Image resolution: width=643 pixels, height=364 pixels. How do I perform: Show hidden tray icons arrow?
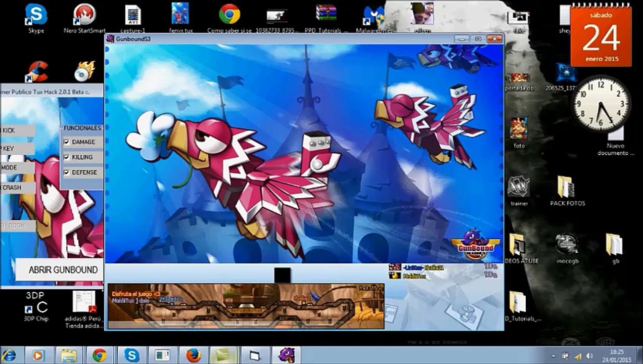pyautogui.click(x=554, y=356)
